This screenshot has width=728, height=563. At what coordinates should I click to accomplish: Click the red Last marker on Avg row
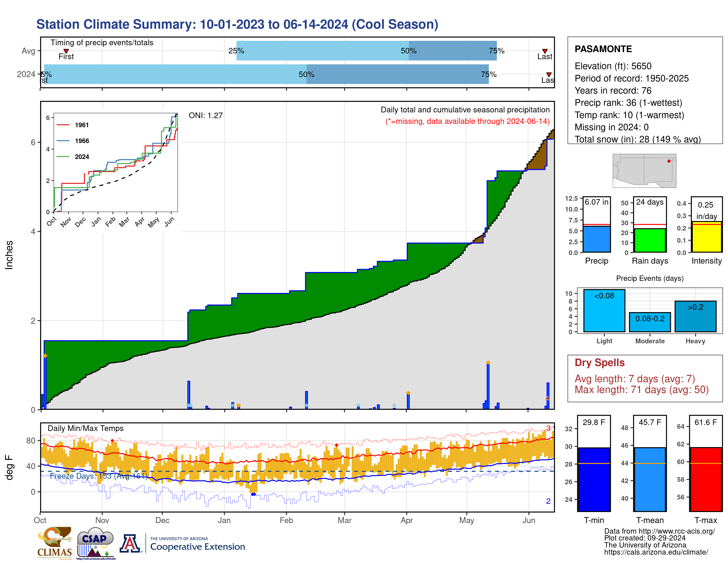pyautogui.click(x=545, y=51)
